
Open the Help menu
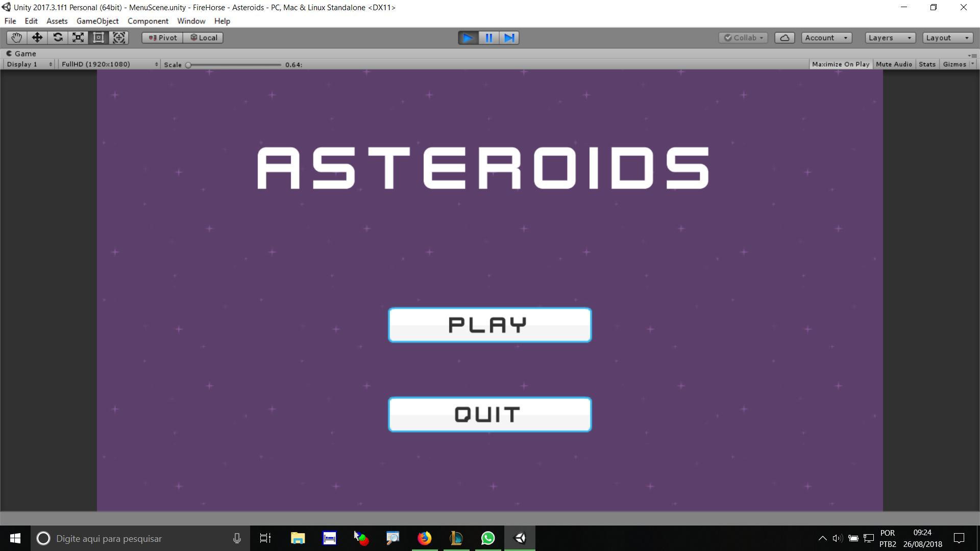pyautogui.click(x=222, y=21)
